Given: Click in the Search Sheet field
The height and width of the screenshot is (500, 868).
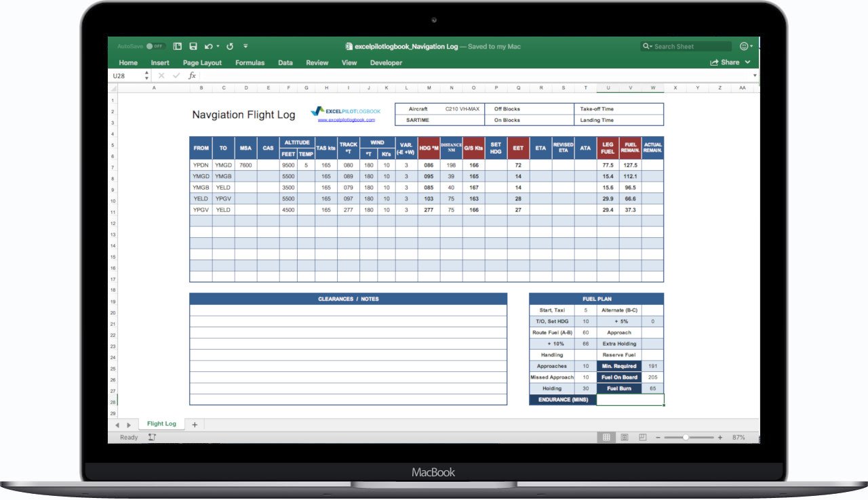Looking at the screenshot, I should [686, 46].
